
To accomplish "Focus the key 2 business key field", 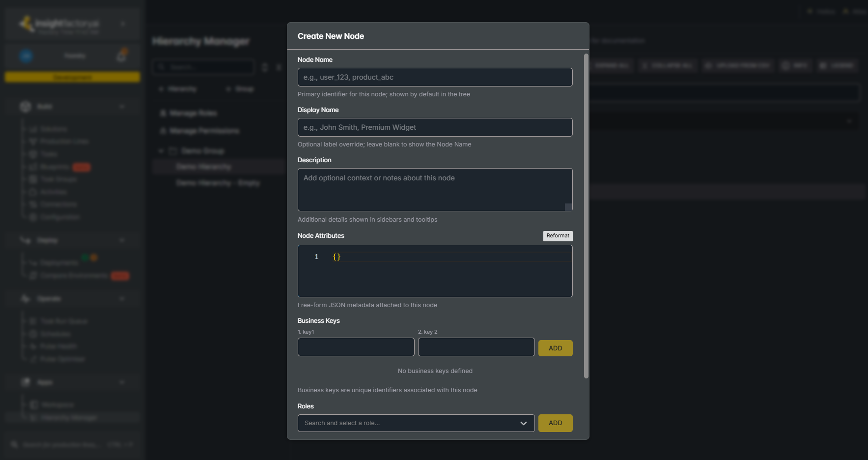I will tap(476, 347).
